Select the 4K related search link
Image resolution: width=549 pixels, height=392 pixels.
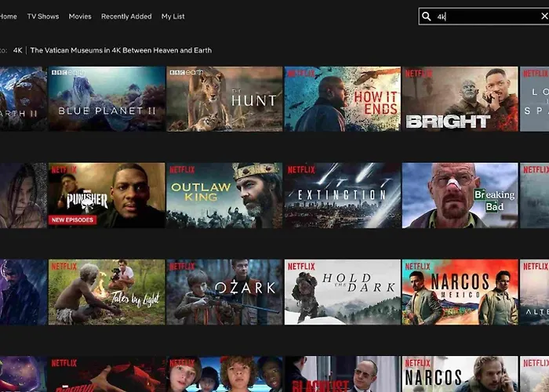(17, 50)
